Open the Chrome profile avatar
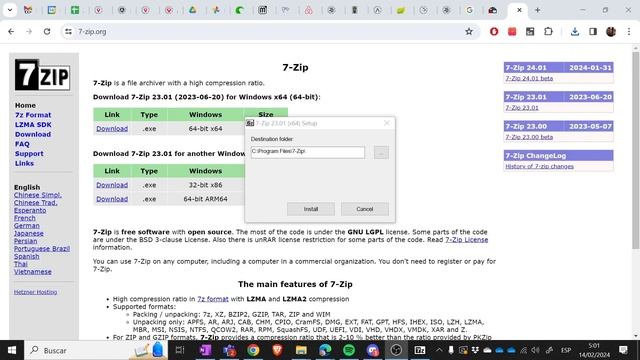The height and width of the screenshot is (360, 640). click(611, 31)
